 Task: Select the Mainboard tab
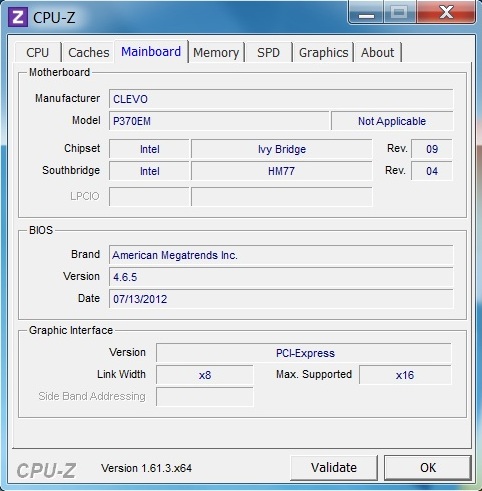coord(151,52)
